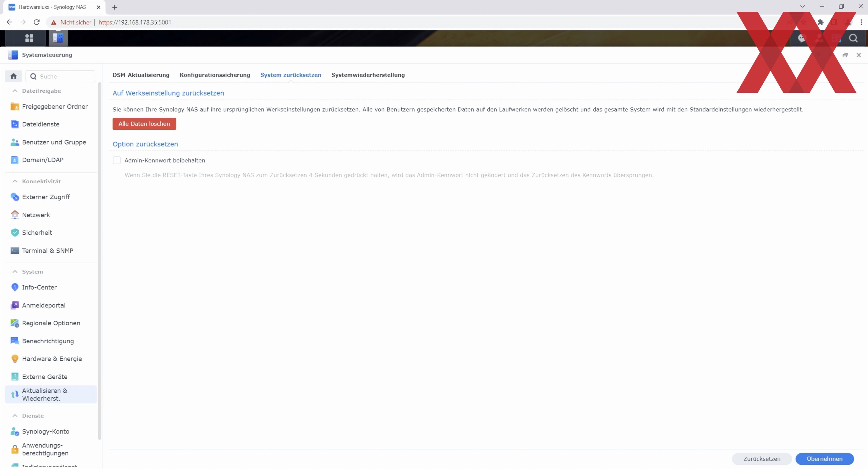
Task: Click the Nicht sicher security warning
Action: click(71, 22)
